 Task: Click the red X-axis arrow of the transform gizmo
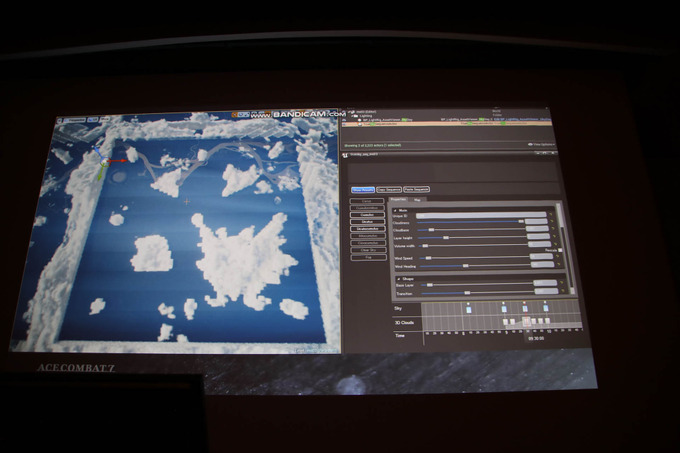pyautogui.click(x=118, y=161)
